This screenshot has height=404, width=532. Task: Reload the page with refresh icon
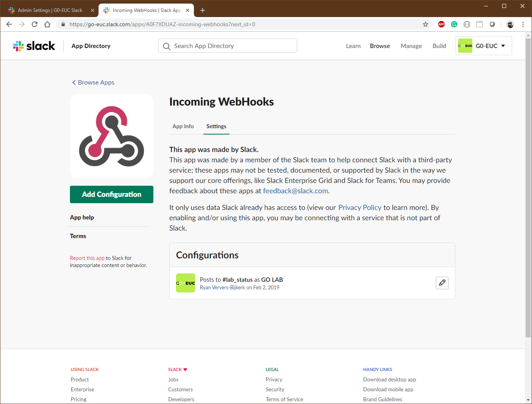pos(35,24)
